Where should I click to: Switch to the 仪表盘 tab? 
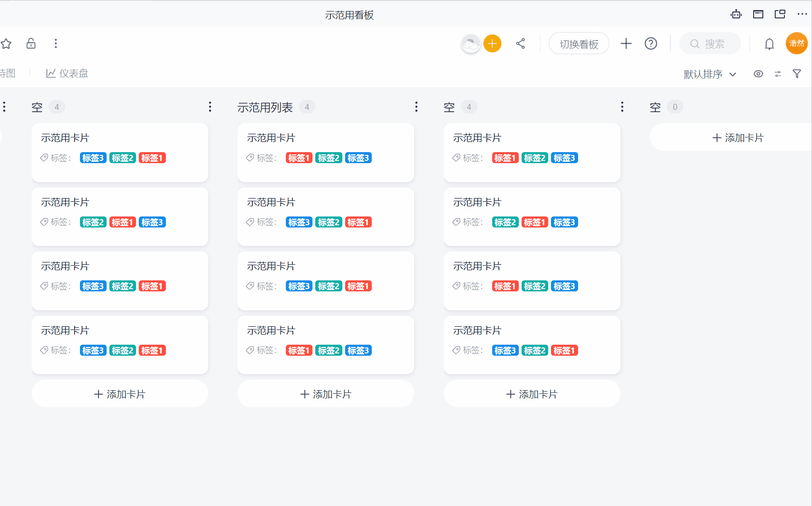[x=67, y=74]
